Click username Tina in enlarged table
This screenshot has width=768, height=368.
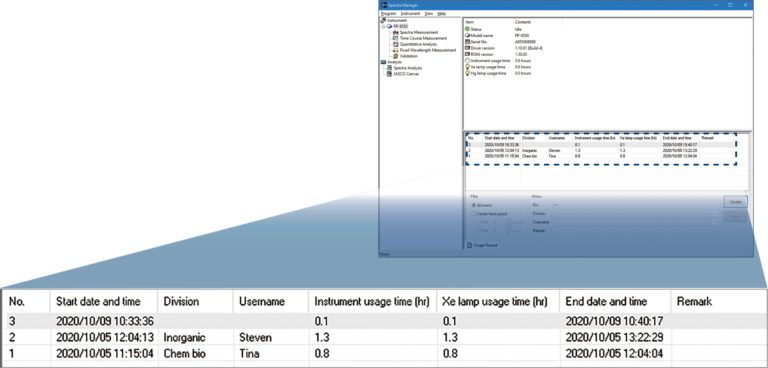tap(249, 353)
